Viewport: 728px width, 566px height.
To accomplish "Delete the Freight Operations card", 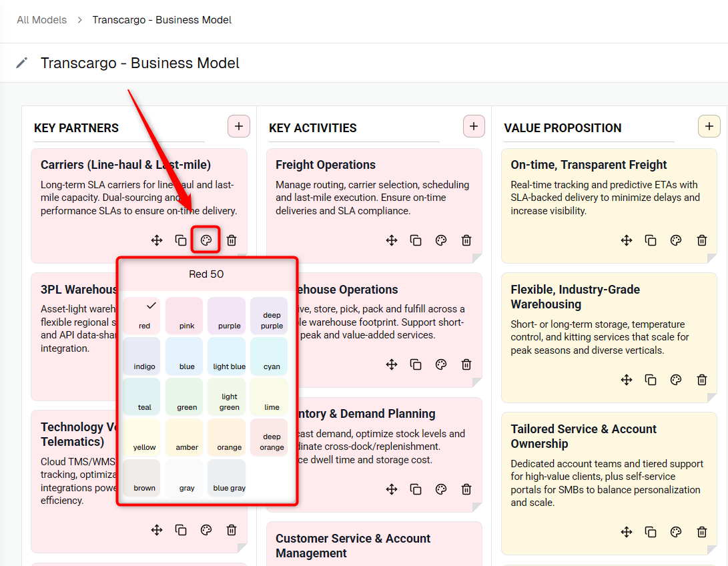I will (x=466, y=240).
